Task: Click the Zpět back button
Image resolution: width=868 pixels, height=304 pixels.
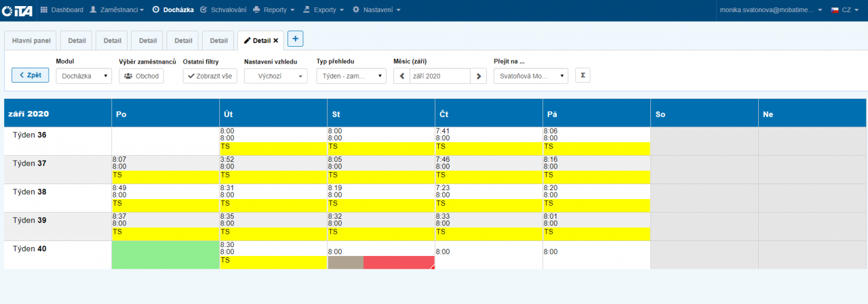Action: tap(31, 75)
